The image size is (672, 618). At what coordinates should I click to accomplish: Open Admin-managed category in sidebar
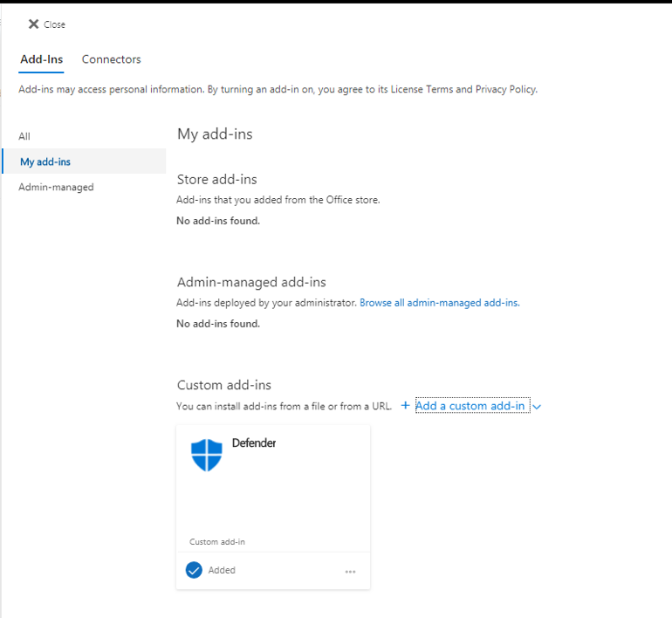pos(56,187)
